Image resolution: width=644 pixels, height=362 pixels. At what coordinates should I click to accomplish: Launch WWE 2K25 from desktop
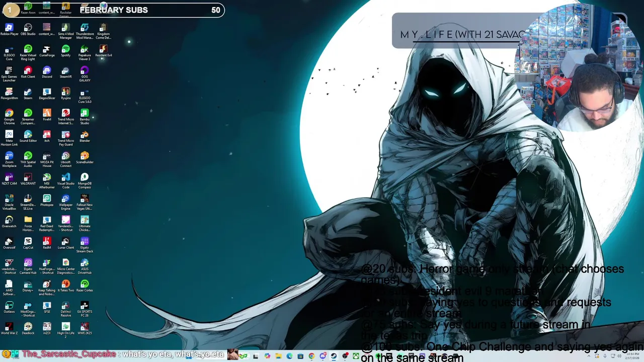pos(85,329)
